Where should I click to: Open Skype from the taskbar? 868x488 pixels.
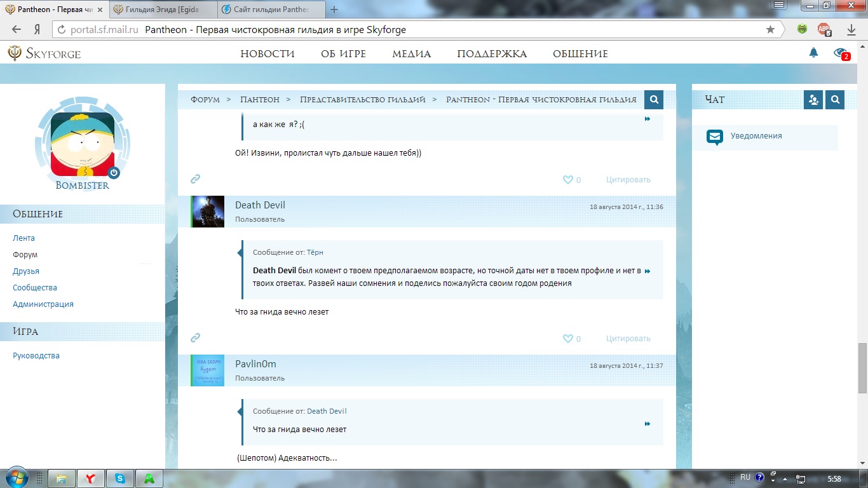(x=120, y=478)
